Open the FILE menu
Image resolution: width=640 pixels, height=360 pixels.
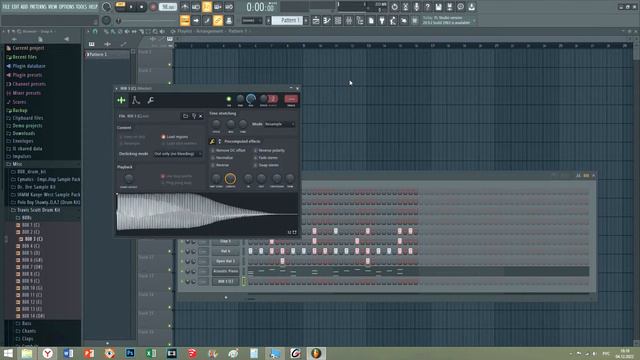[x=6, y=7]
